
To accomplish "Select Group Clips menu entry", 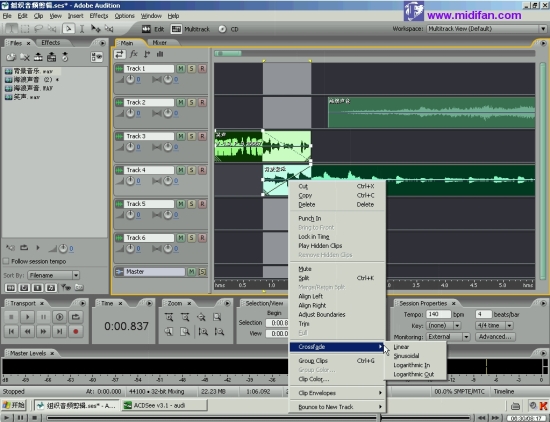I will click(x=337, y=361).
